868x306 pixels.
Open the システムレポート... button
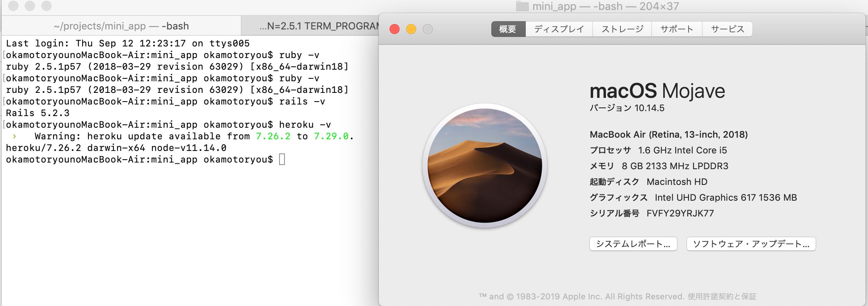[633, 244]
